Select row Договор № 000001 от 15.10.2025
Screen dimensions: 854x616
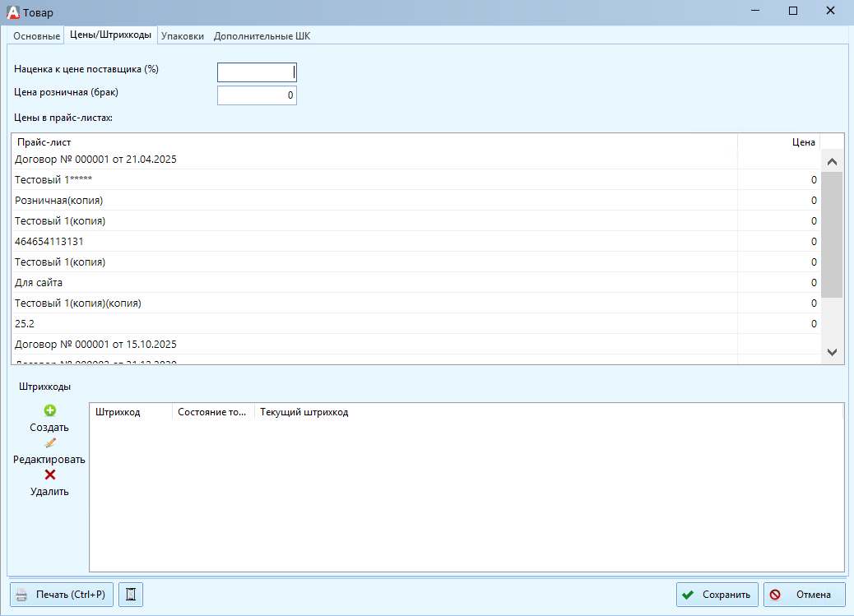[x=416, y=345]
